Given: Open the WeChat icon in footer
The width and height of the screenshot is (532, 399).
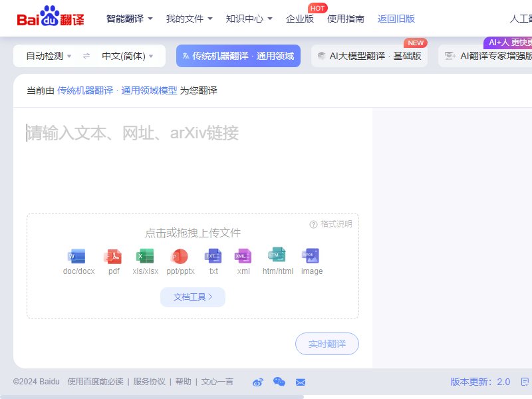Looking at the screenshot, I should click(x=279, y=382).
